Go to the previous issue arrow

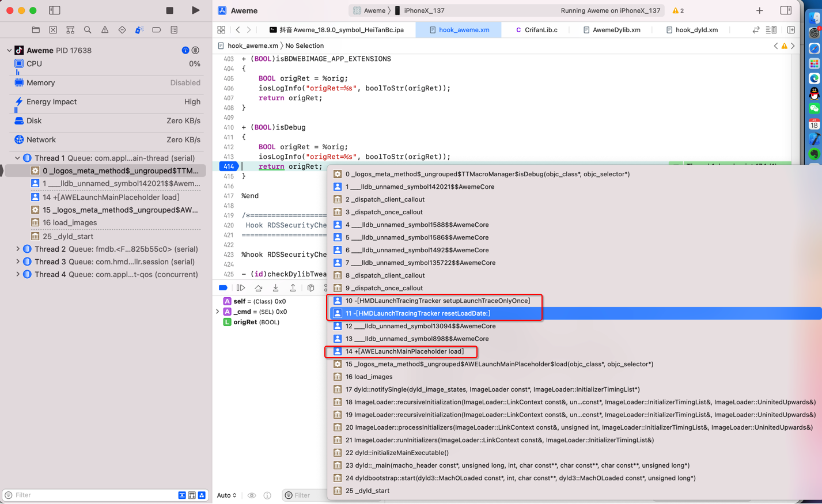776,46
